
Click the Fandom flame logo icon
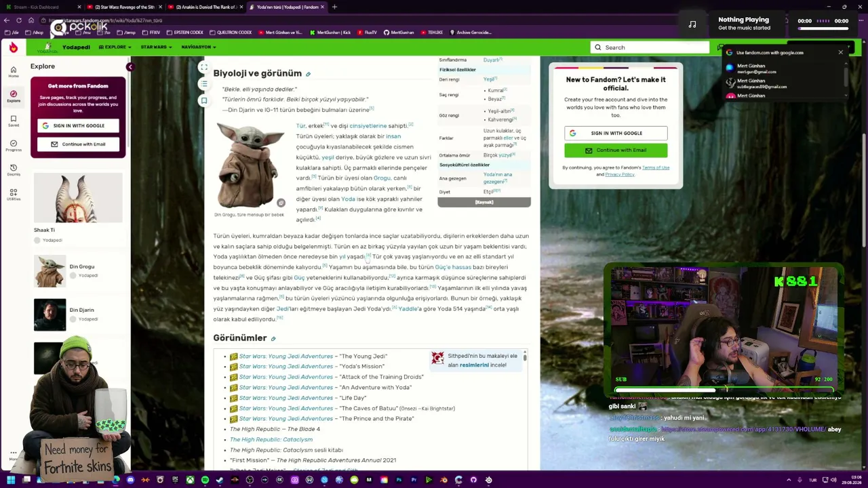point(13,47)
